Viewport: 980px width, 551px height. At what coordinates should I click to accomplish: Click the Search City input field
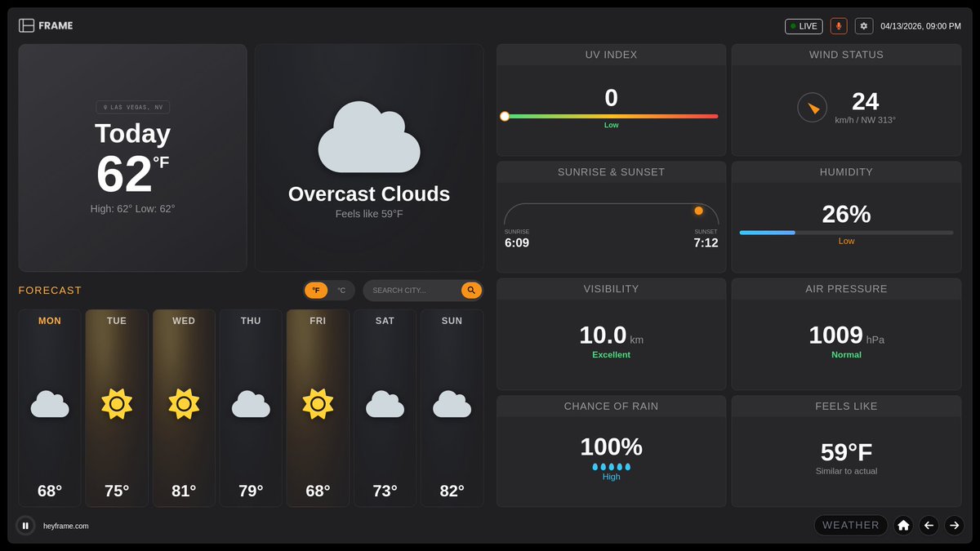coord(412,291)
